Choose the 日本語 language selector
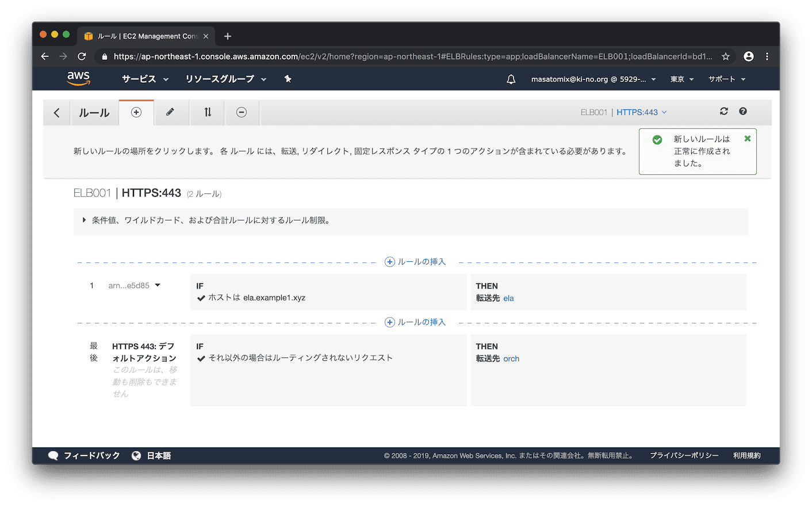This screenshot has width=812, height=507. pos(159,456)
